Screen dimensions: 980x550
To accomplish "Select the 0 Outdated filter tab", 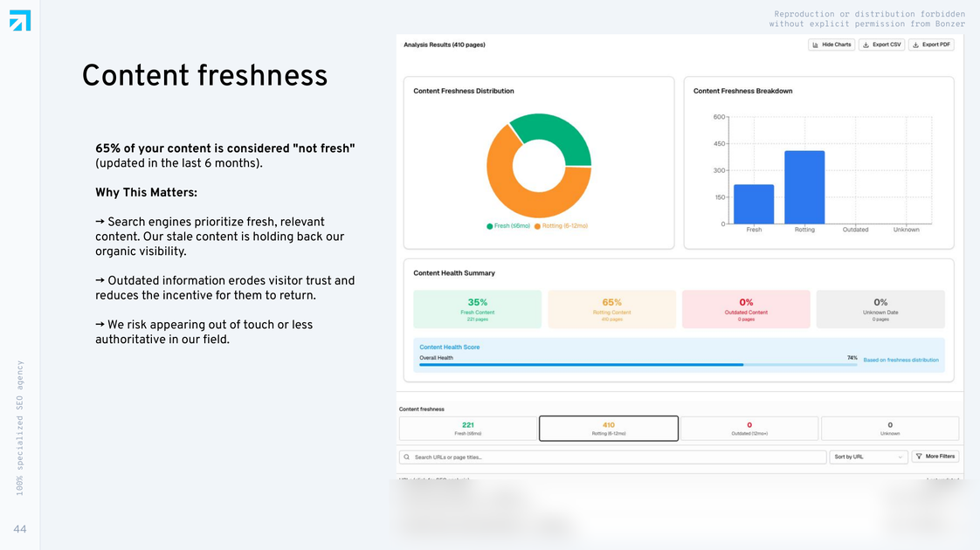I will click(x=749, y=429).
